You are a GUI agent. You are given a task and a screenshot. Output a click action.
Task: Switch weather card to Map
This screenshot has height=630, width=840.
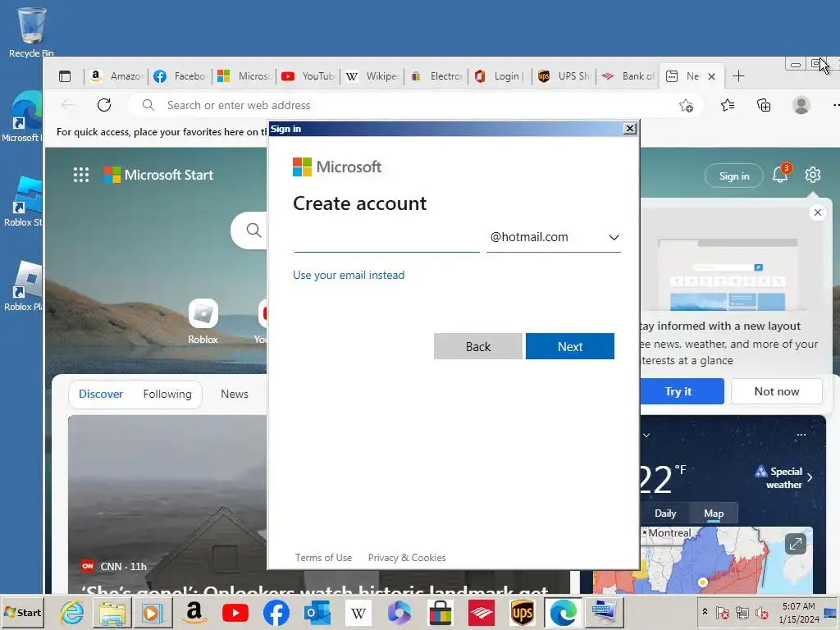click(x=714, y=514)
